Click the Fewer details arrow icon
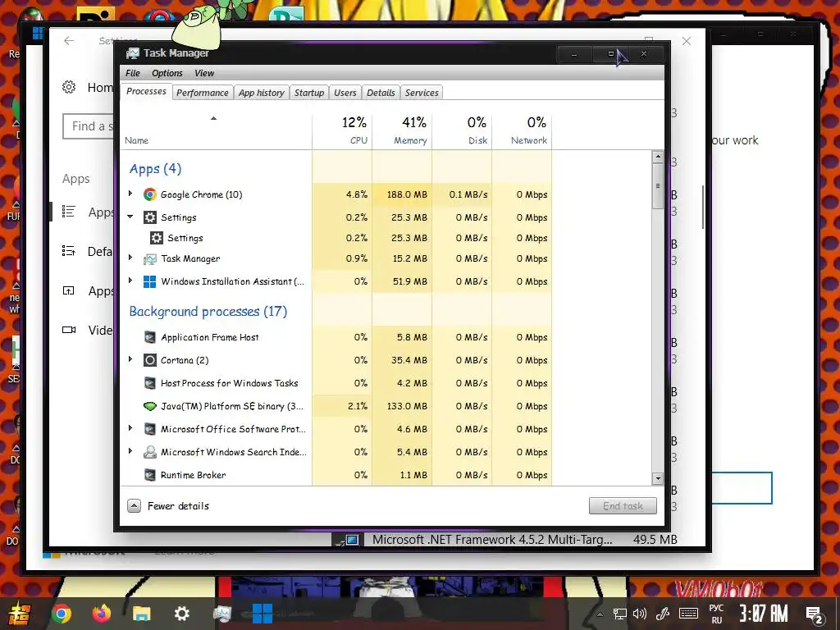The image size is (840, 630). click(134, 505)
